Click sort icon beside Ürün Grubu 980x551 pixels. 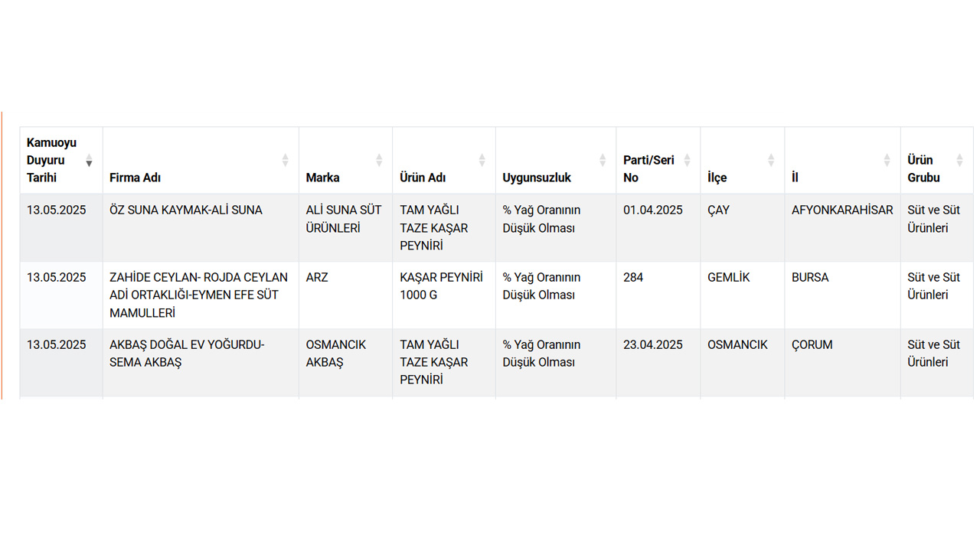[x=959, y=161]
